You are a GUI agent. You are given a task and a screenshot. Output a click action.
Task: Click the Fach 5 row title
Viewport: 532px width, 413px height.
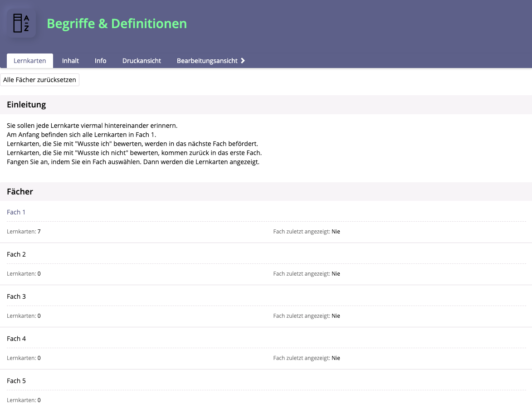click(16, 381)
